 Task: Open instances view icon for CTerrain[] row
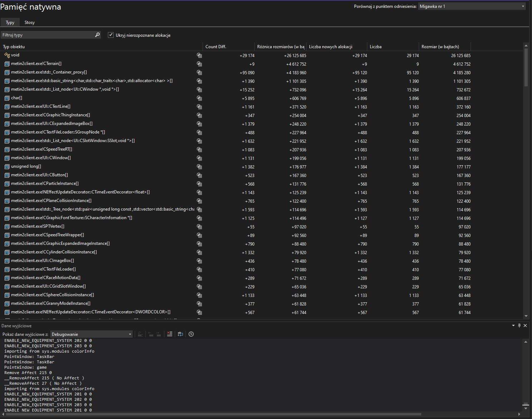point(199,64)
